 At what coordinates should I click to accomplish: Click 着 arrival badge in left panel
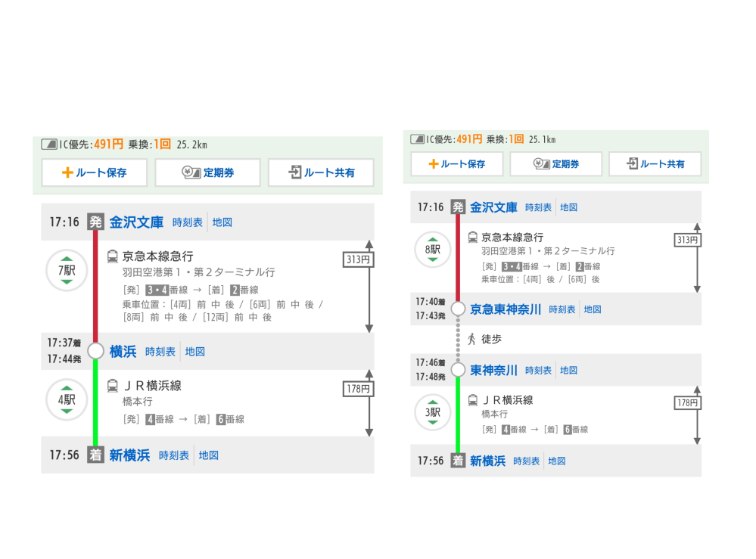pyautogui.click(x=95, y=455)
